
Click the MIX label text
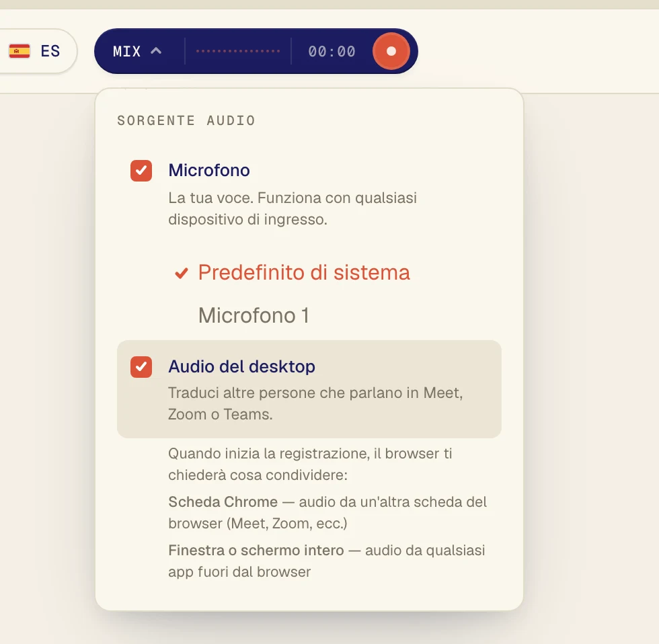tap(126, 51)
